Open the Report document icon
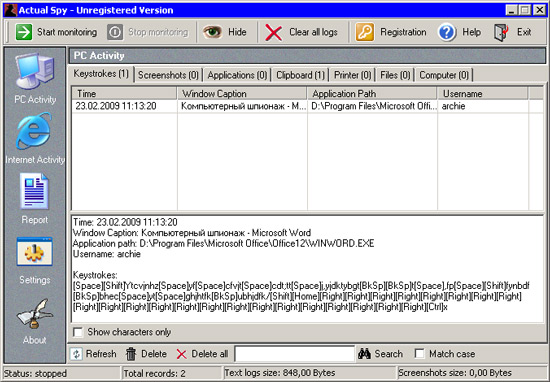This screenshot has width=550, height=382. pyautogui.click(x=34, y=192)
